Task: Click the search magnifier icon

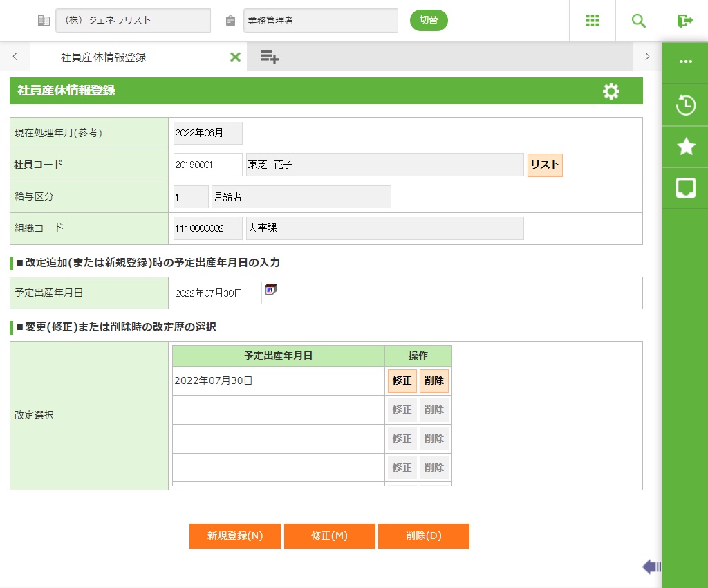Action: [639, 21]
